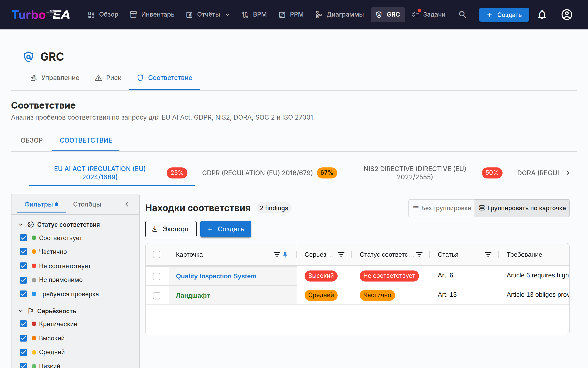This screenshot has width=588, height=368.
Task: Uncheck the Частично status filter
Action: click(x=23, y=252)
